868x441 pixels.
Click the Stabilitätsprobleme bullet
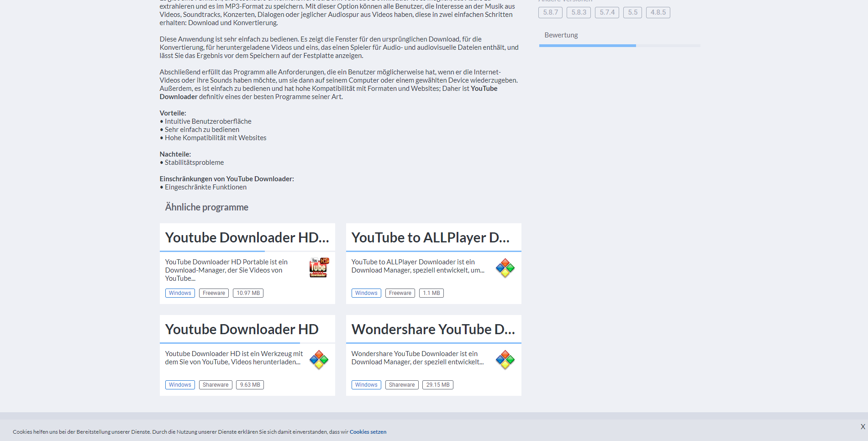point(192,163)
